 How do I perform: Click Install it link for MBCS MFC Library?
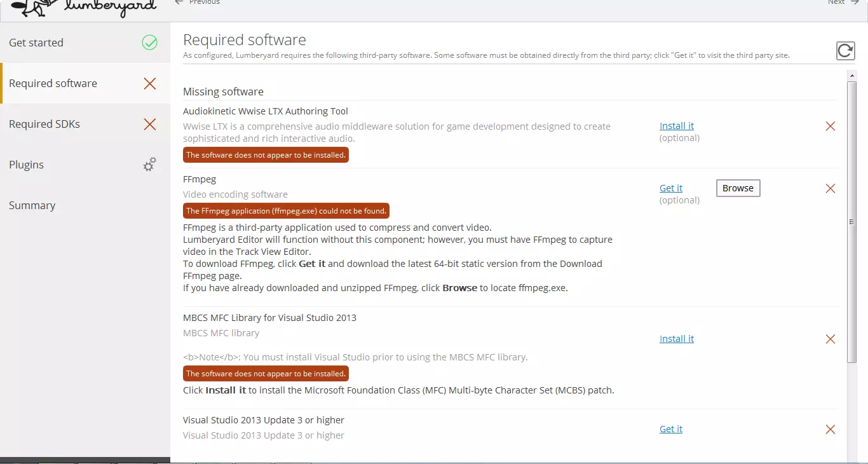tap(677, 339)
